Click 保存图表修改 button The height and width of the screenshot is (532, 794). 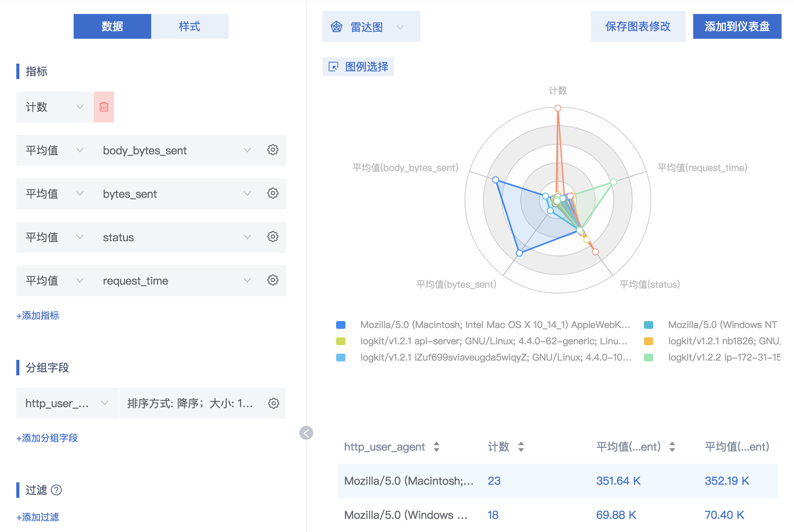638,26
